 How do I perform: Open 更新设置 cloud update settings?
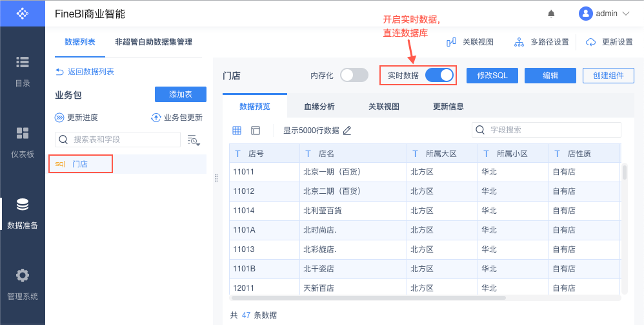[590, 42]
